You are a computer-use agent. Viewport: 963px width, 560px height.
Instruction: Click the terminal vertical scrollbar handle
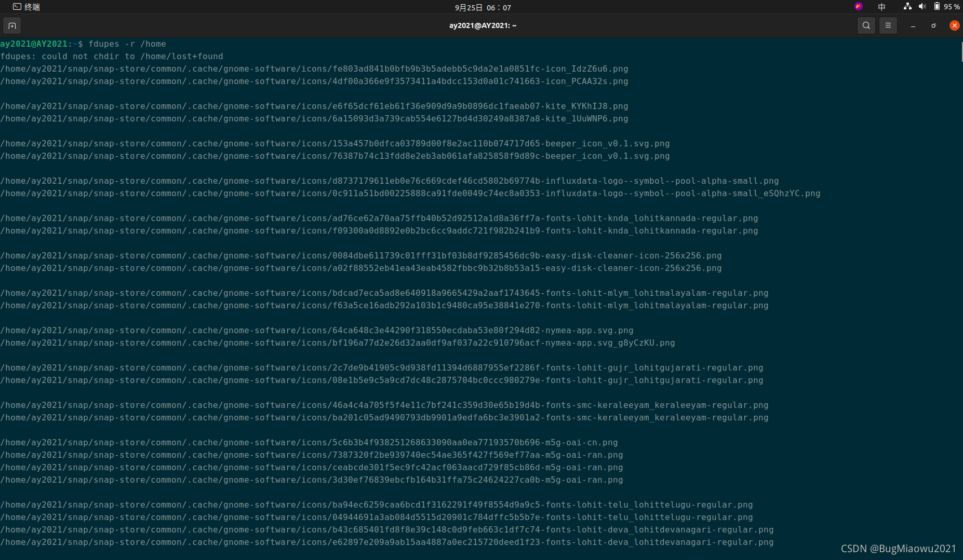pos(961,52)
